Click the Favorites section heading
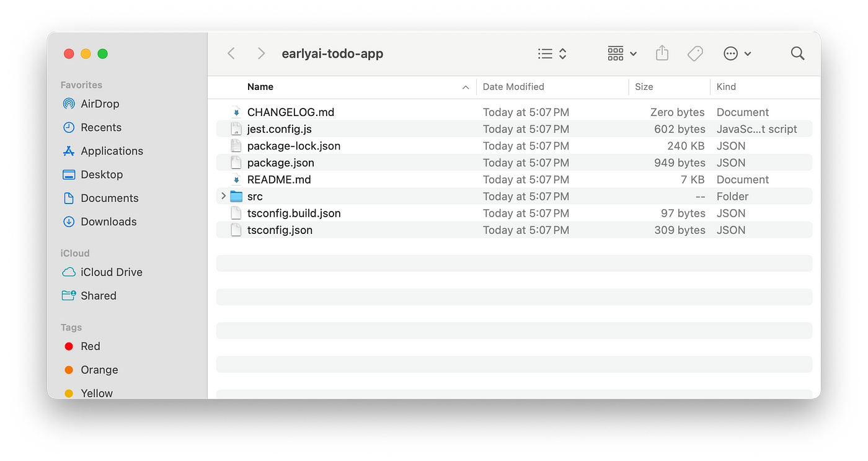 click(x=81, y=85)
